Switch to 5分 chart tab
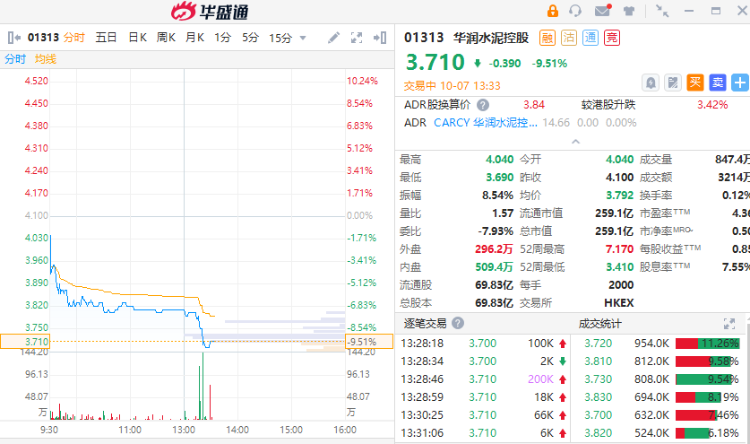The image size is (750, 444). point(250,38)
